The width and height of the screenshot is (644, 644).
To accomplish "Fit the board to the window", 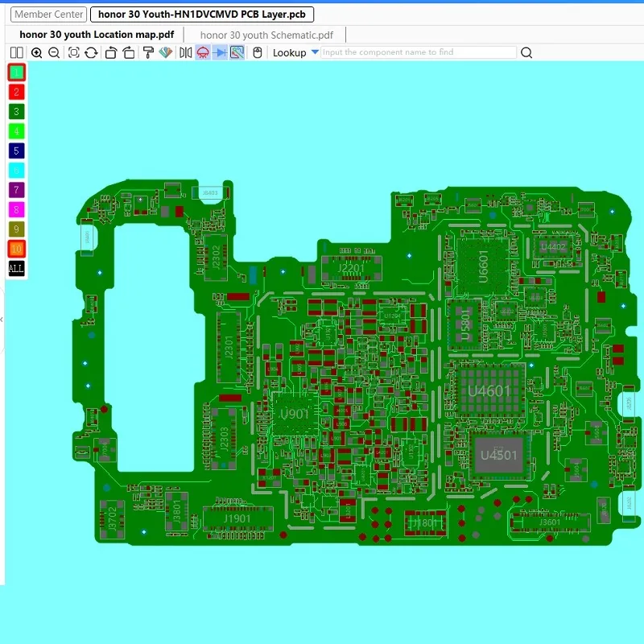I will point(73,52).
